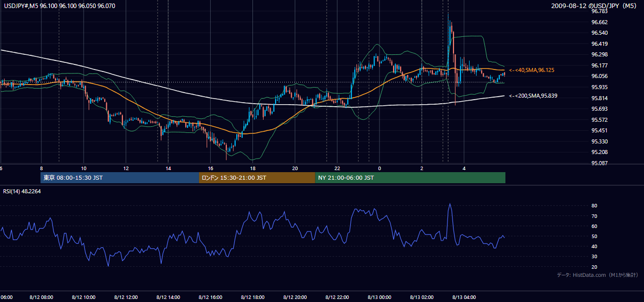The image size is (644, 302).
Task: Click price axis value 95.330
Action: pos(599,141)
